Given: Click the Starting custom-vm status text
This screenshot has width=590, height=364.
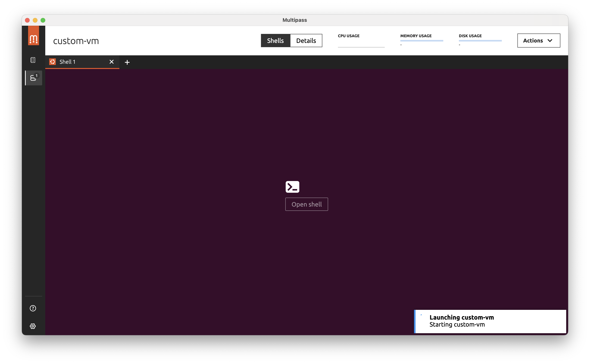Looking at the screenshot, I should coord(457,324).
